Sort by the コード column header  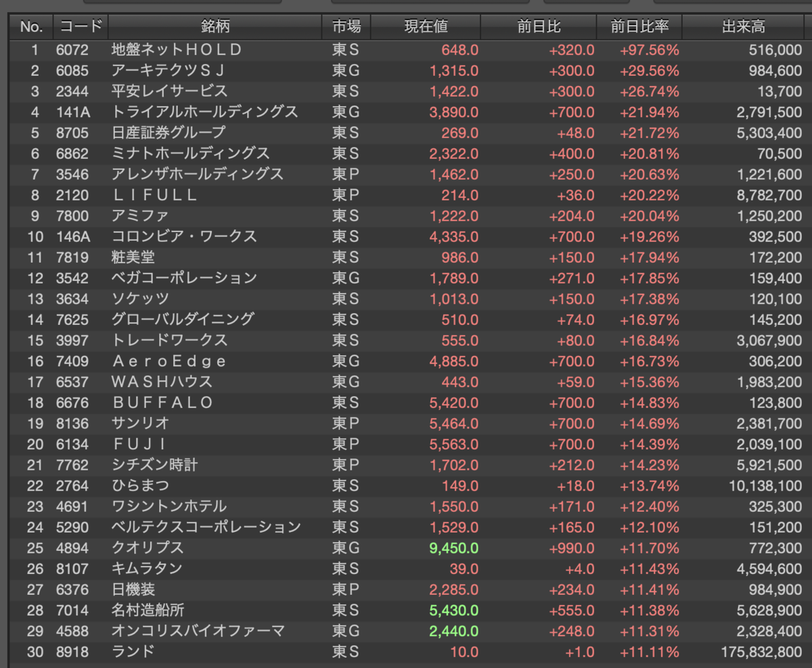81,27
